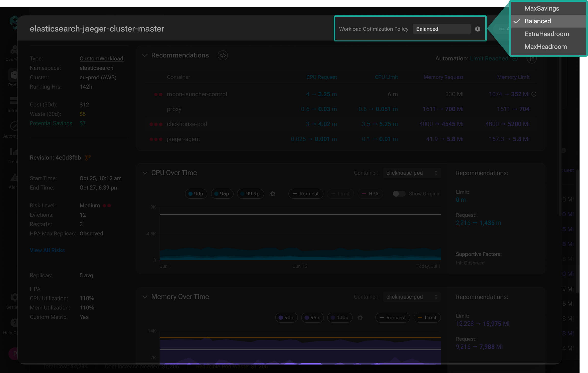Choose ExtraHeadroom from policy menu
The image size is (588, 373).
547,34
